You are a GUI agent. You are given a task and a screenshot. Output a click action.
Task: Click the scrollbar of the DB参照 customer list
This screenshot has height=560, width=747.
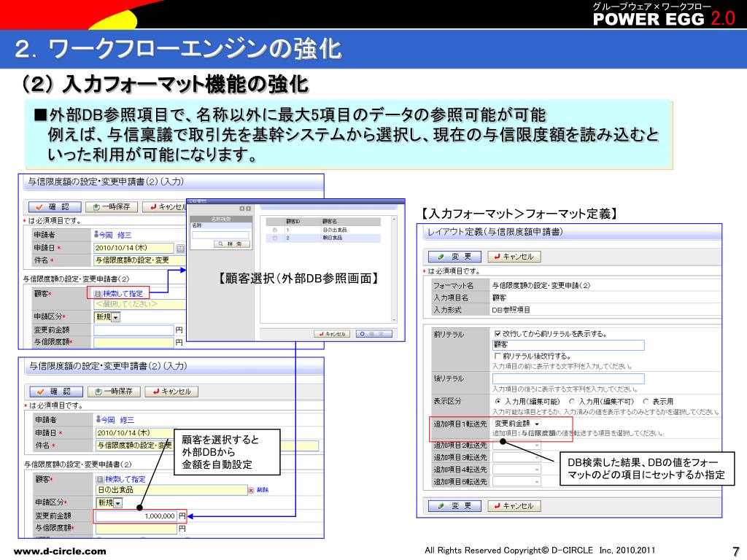tap(394, 270)
